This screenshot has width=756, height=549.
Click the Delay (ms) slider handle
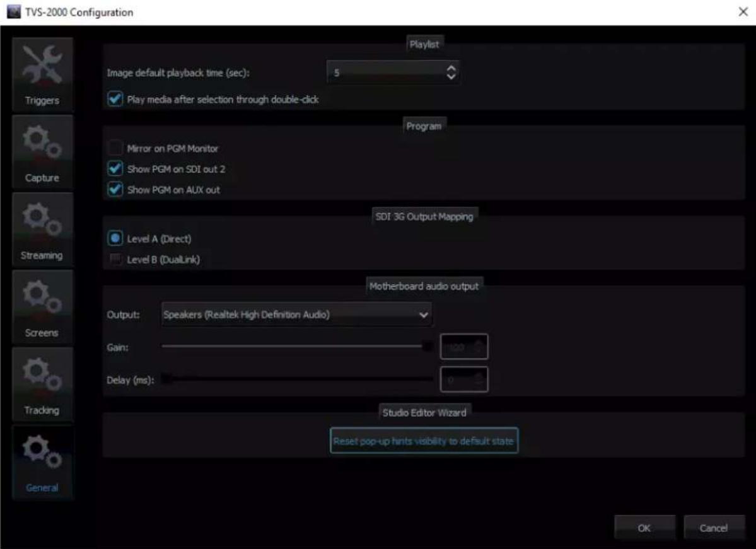pos(166,379)
